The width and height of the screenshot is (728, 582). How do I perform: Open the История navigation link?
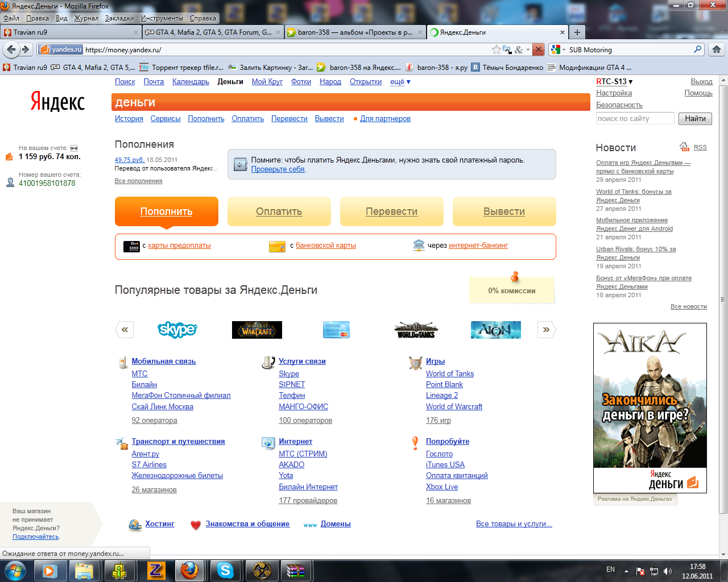129,119
